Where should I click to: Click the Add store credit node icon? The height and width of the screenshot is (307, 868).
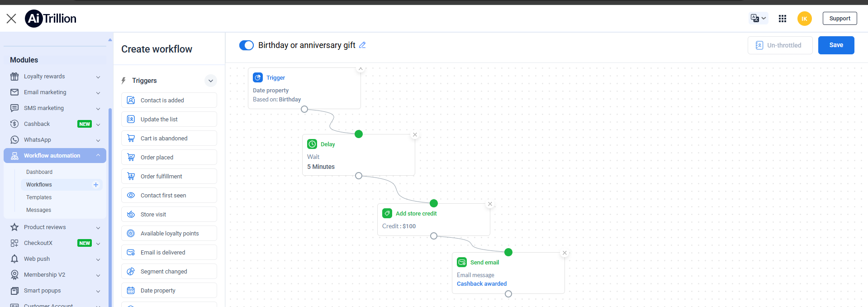click(387, 213)
